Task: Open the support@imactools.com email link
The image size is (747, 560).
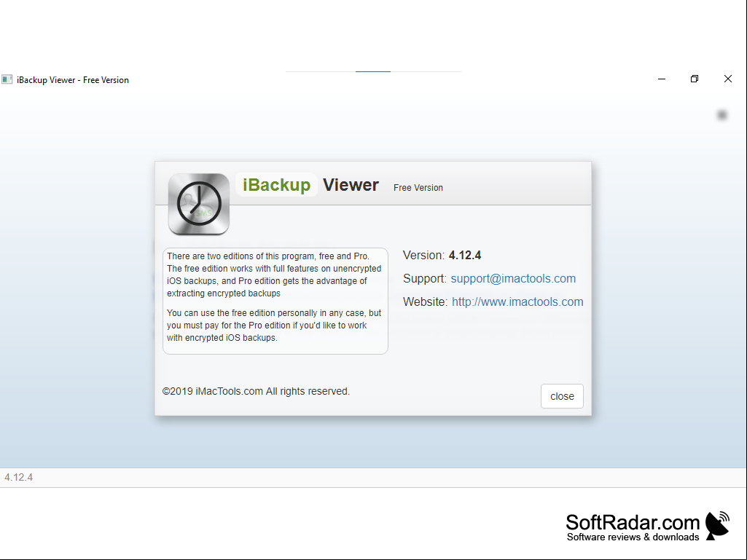Action: pyautogui.click(x=513, y=279)
